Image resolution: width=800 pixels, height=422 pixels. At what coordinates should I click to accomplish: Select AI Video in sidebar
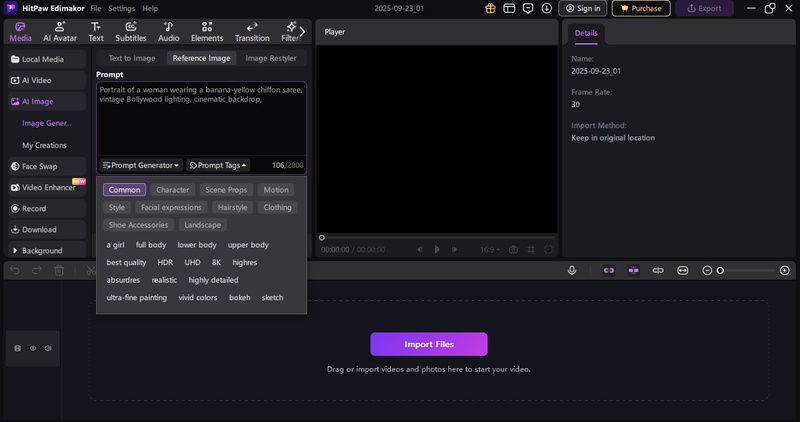click(x=47, y=80)
